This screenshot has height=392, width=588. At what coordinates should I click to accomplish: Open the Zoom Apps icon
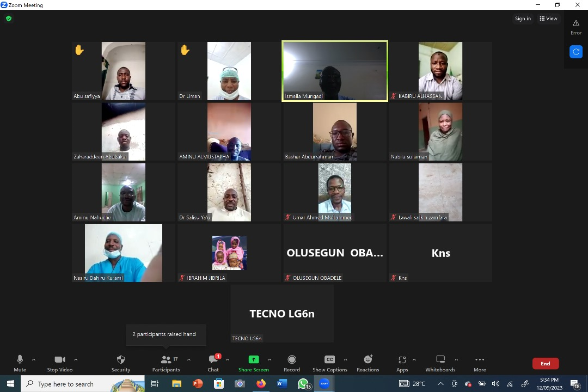pyautogui.click(x=402, y=359)
